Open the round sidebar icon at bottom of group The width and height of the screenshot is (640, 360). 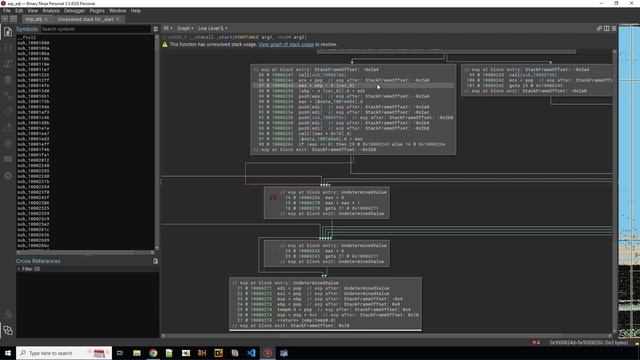[x=8, y=176]
